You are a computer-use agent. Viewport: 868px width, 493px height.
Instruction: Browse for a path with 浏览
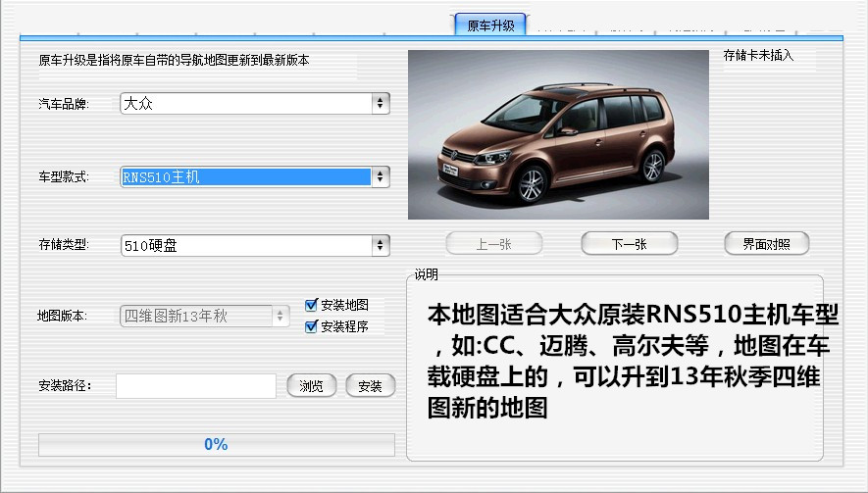point(312,385)
